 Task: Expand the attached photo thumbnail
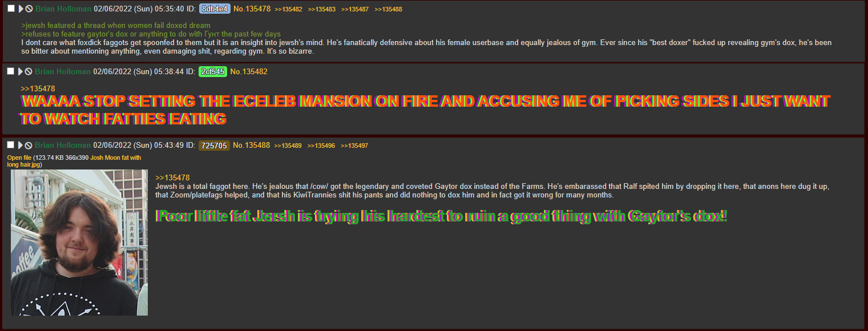(x=79, y=243)
